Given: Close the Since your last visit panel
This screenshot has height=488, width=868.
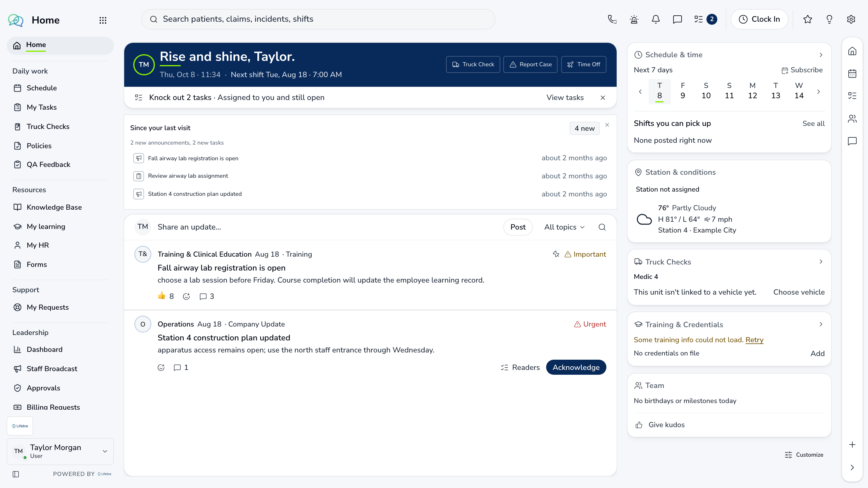Looking at the screenshot, I should (607, 125).
